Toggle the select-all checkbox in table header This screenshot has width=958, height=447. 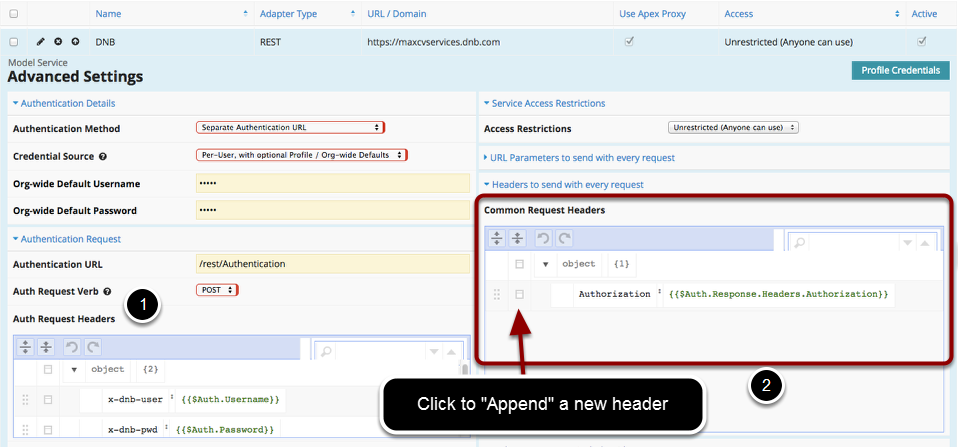(14, 14)
